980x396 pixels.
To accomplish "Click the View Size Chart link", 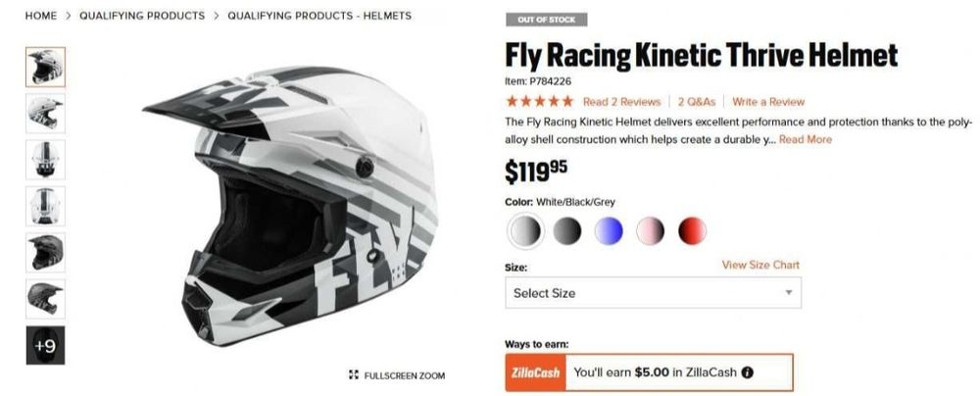I will point(760,265).
